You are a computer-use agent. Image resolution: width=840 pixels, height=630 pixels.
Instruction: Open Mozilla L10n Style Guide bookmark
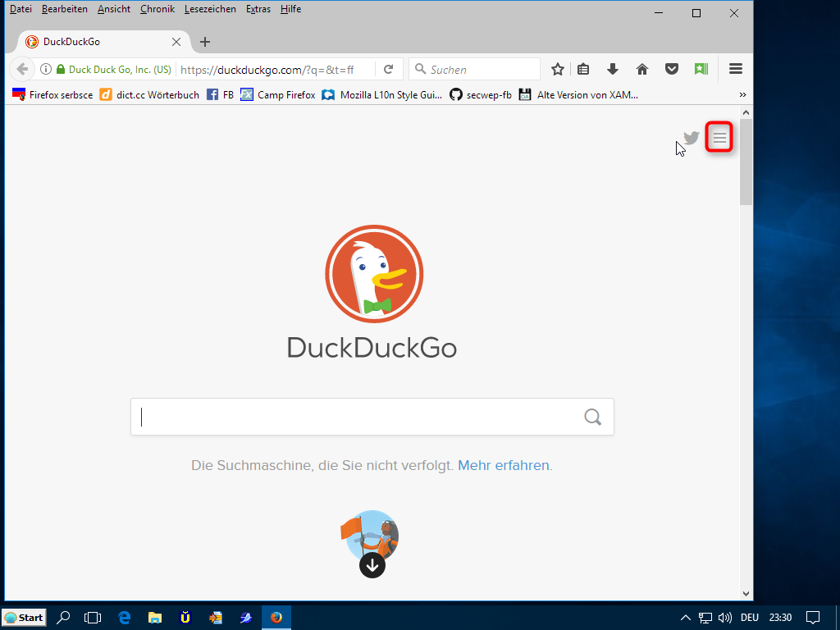click(382, 95)
